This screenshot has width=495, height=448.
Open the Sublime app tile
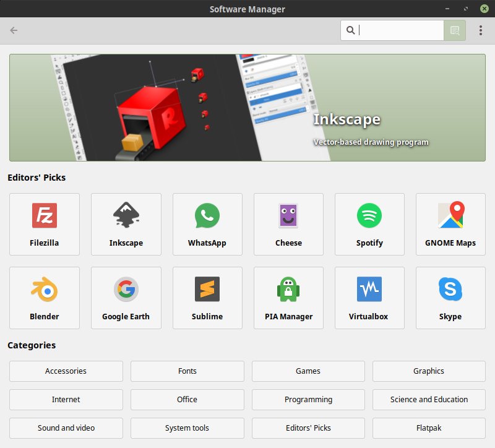[207, 298]
